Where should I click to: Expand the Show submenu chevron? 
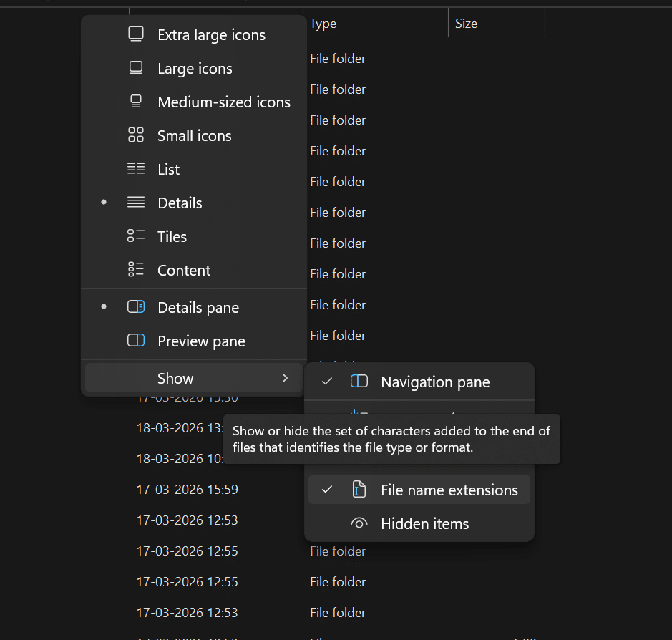coord(284,378)
